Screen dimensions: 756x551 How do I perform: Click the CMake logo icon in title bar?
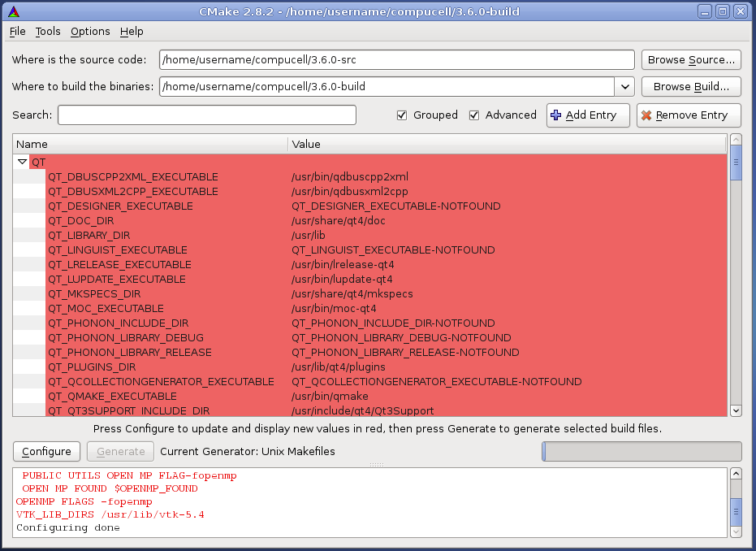pos(13,11)
